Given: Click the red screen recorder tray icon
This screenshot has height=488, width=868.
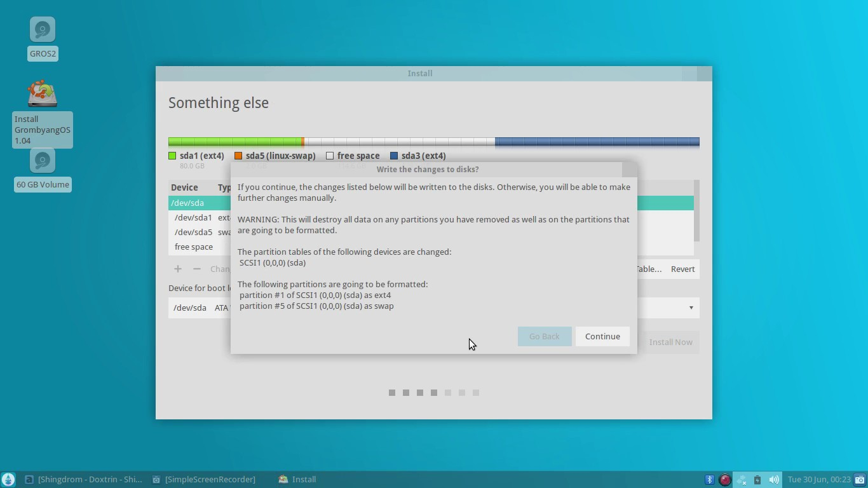Looking at the screenshot, I should (725, 480).
